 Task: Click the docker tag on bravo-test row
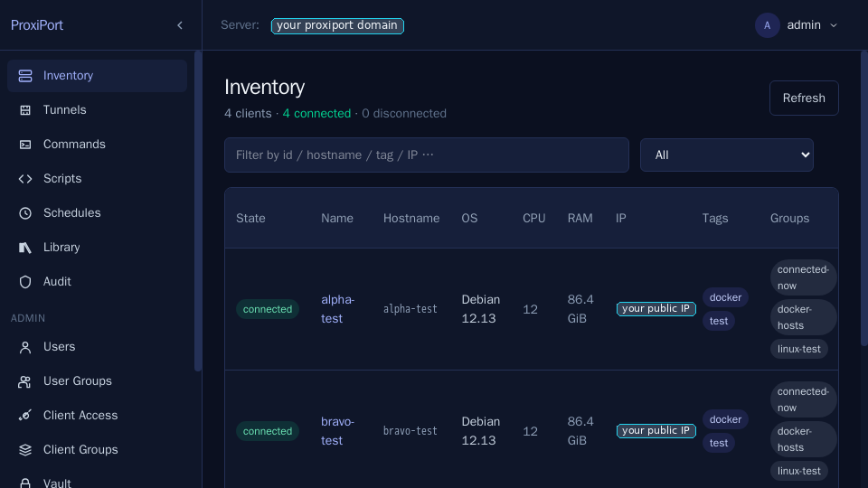coord(725,419)
